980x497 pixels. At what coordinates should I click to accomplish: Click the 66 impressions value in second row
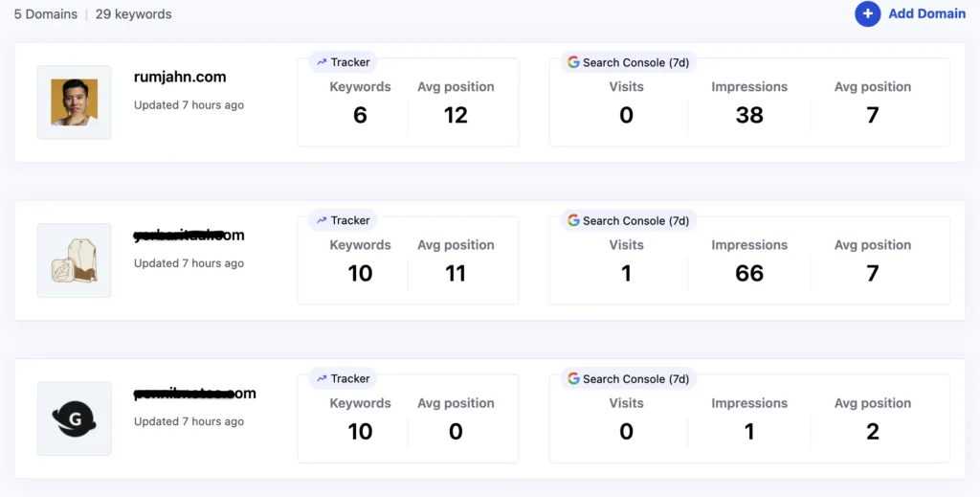coord(749,273)
